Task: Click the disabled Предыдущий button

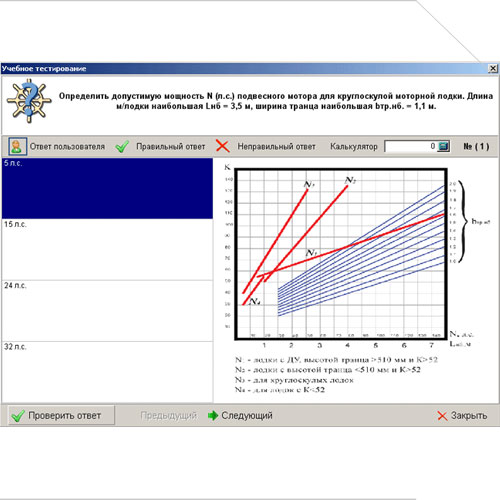Action: [168, 415]
